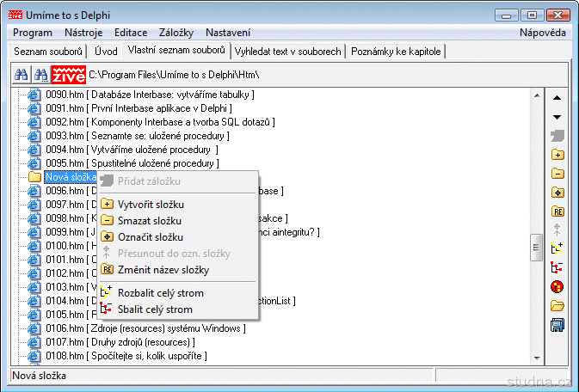The width and height of the screenshot is (579, 392).
Task: Choose Rozbalit celý strom from context menu
Action: coord(178,293)
